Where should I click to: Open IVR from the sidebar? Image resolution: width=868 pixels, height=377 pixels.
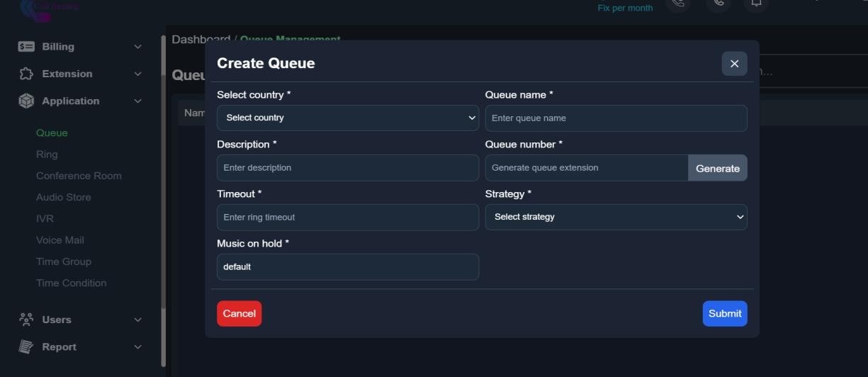point(45,219)
